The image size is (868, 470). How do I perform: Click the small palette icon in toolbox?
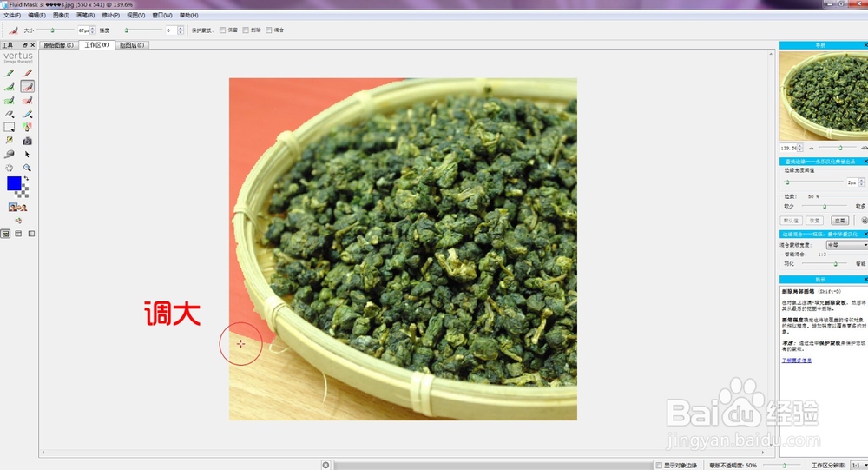[18, 221]
